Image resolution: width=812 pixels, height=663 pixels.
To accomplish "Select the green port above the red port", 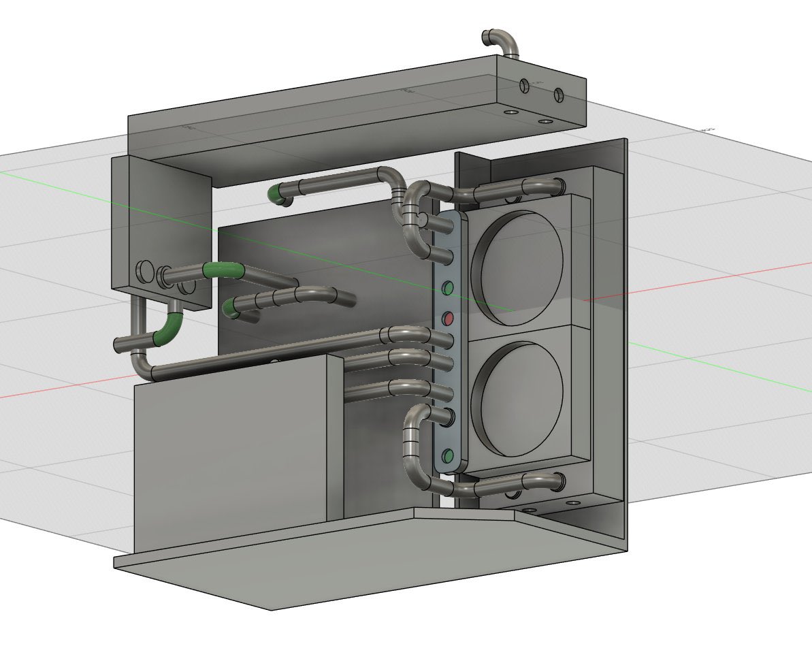I will point(448,288).
